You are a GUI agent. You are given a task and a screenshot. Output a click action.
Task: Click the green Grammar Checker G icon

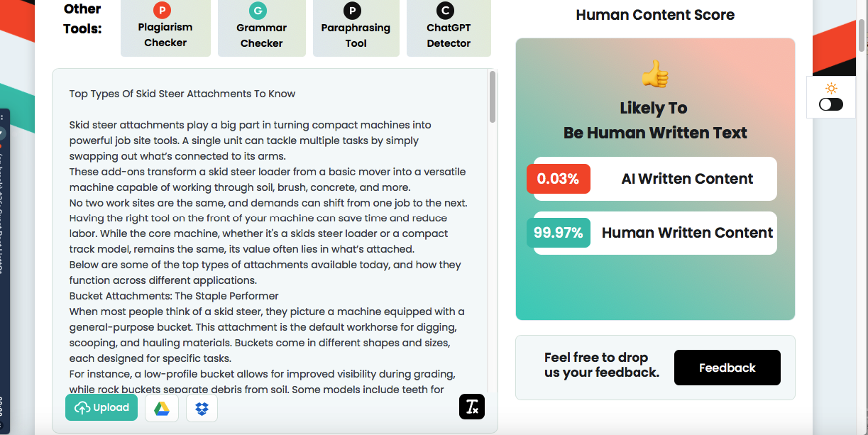point(258,11)
